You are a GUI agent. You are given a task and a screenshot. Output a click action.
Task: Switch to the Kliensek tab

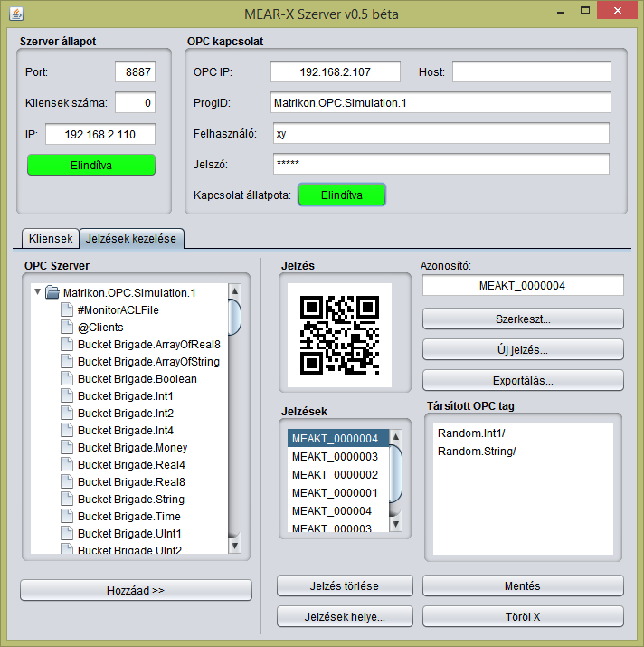51,239
